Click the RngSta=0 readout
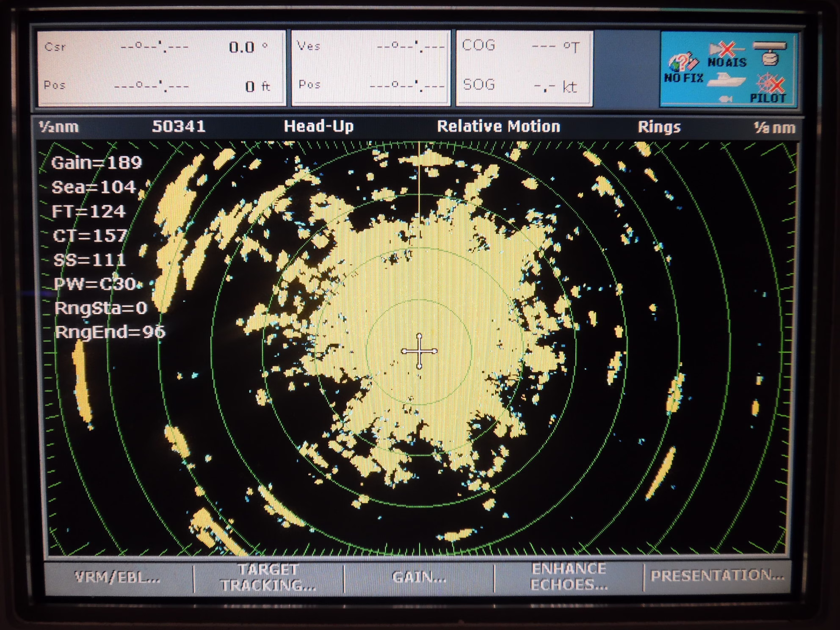Image resolution: width=840 pixels, height=630 pixels. [101, 308]
